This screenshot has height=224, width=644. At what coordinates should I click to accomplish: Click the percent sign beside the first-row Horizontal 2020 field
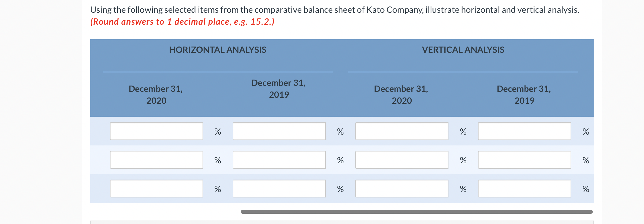tap(217, 132)
